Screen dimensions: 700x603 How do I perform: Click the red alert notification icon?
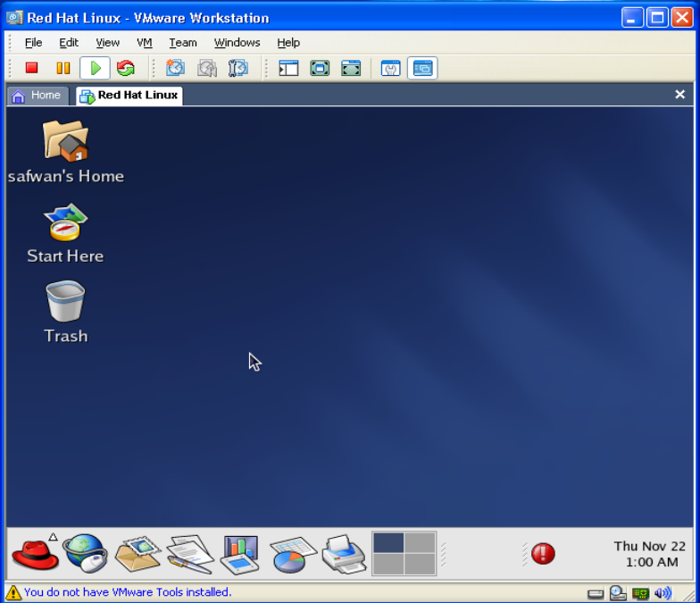543,554
